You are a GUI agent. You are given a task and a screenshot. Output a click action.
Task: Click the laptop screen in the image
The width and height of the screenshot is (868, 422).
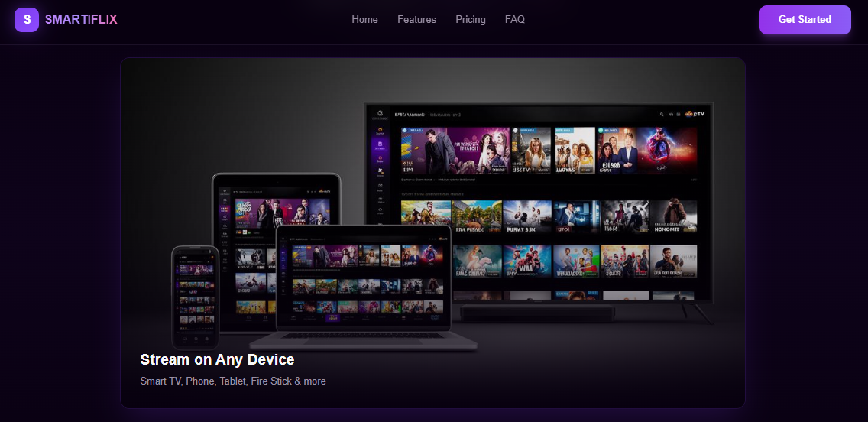pyautogui.click(x=363, y=278)
